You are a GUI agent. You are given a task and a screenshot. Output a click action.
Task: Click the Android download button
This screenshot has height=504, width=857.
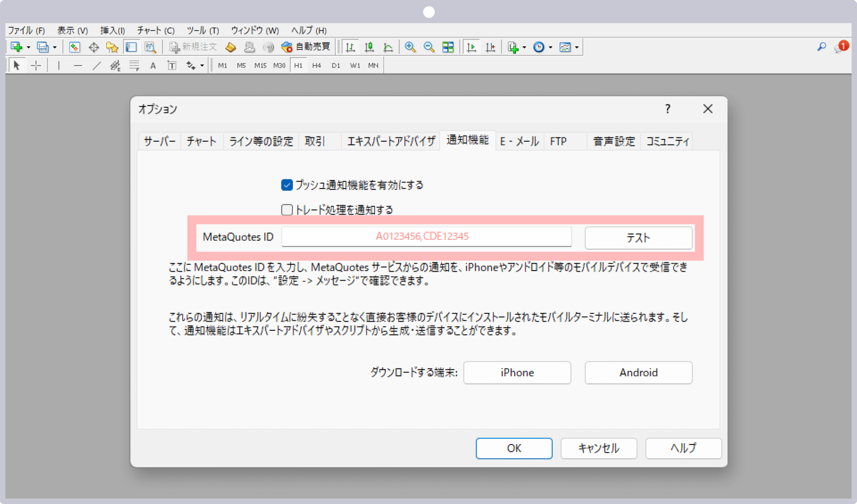coord(637,372)
